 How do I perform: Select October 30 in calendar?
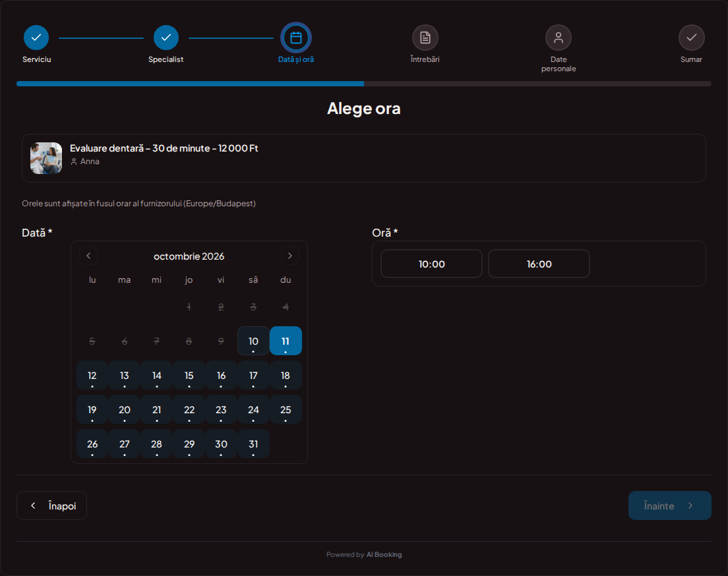coord(221,444)
